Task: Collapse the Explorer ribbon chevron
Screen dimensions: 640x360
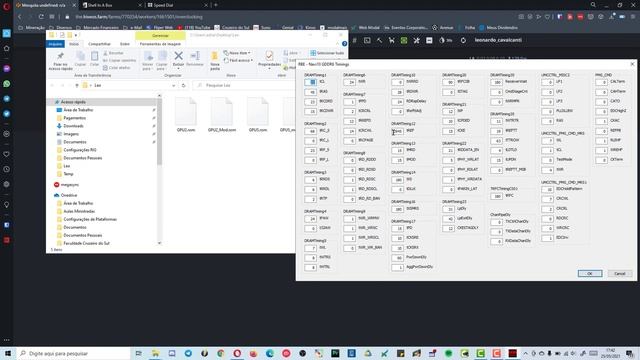Action: [x=338, y=44]
